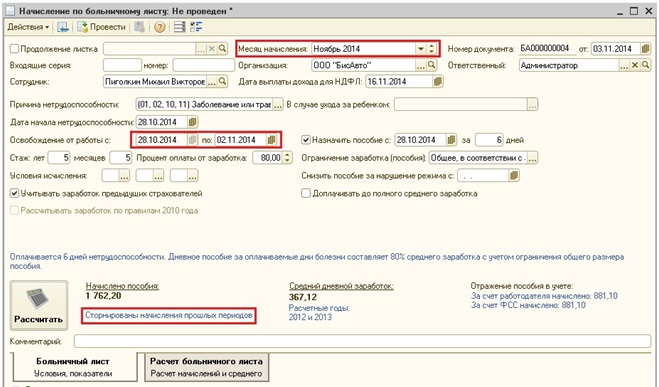Toggle Учитывать заработок предыдущих страхователей
659x387 pixels.
coord(14,193)
